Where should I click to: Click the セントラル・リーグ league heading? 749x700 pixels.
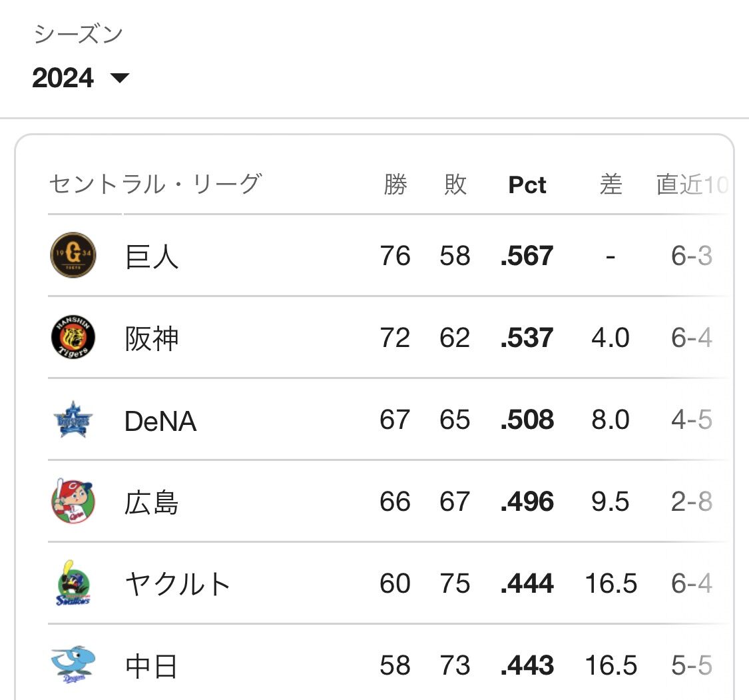(155, 184)
